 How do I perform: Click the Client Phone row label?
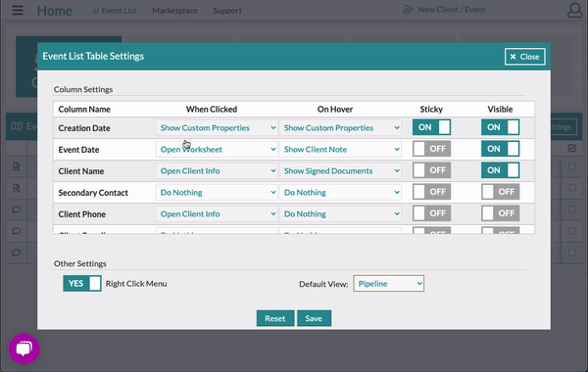point(81,214)
